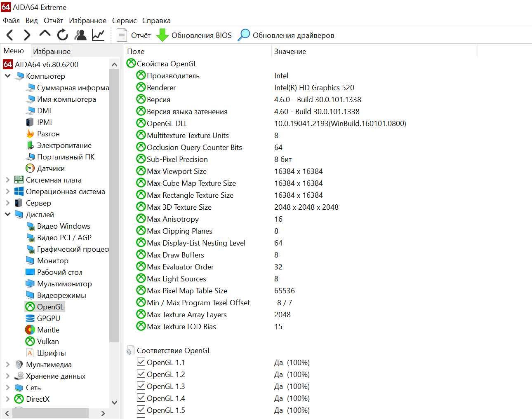532x419 pixels.
Task: Open the Вид menu
Action: [31, 20]
